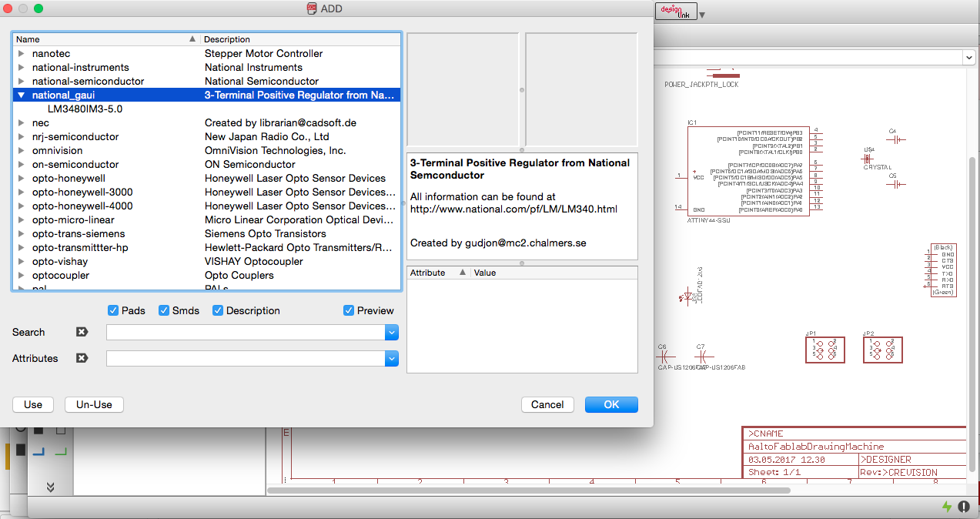
Task: Expand the national-instruments library
Action: pyautogui.click(x=22, y=67)
